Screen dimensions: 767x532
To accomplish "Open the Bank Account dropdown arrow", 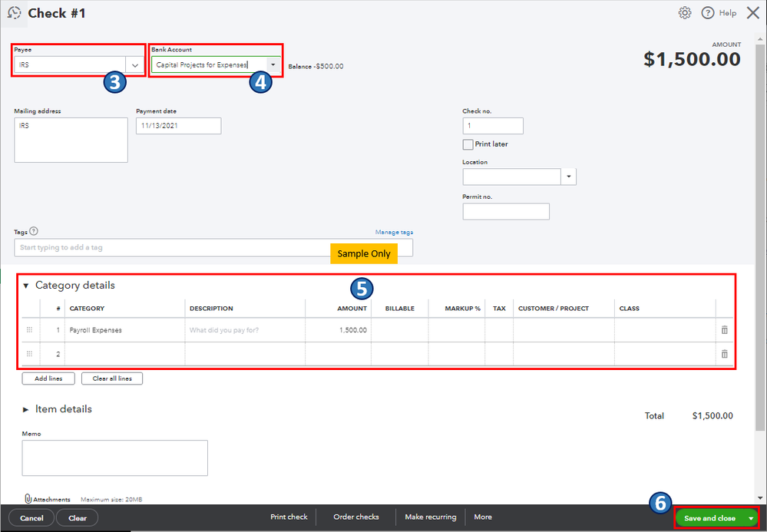I will 273,64.
